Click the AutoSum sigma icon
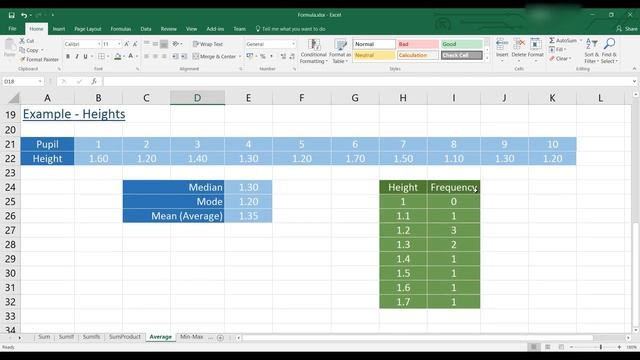Screen dimensions: 640x360 click(x=552, y=40)
